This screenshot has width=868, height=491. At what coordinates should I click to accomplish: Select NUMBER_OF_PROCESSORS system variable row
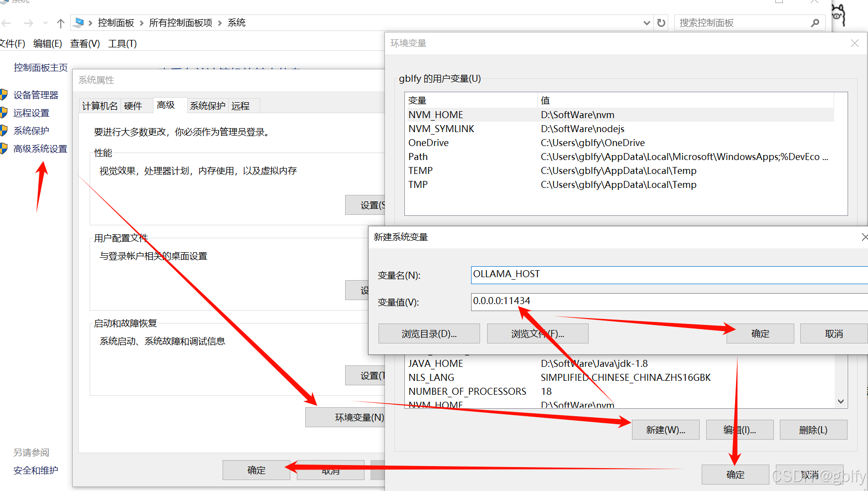[620, 391]
